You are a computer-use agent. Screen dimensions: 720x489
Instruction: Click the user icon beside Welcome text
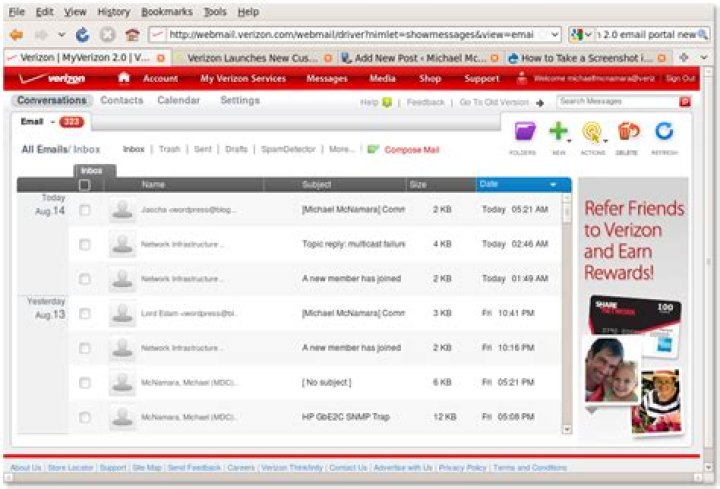pyautogui.click(x=522, y=78)
